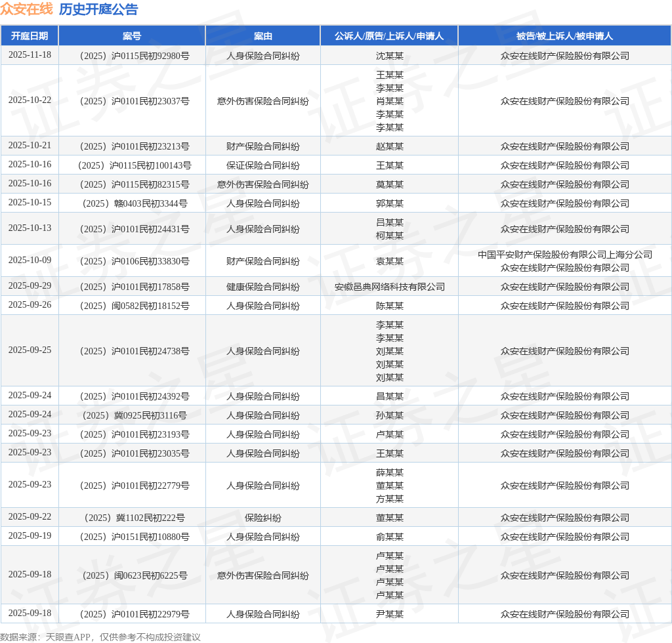Click plaintiff name 袁某某

[390, 261]
